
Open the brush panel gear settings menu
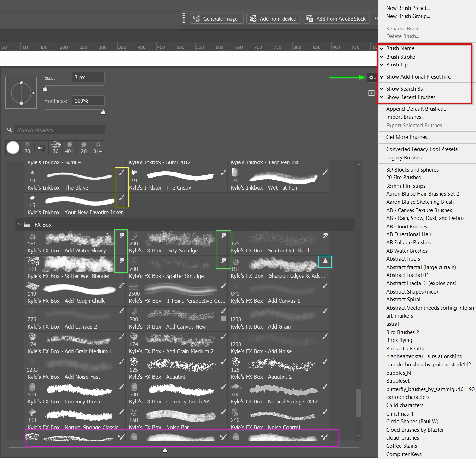pyautogui.click(x=371, y=77)
